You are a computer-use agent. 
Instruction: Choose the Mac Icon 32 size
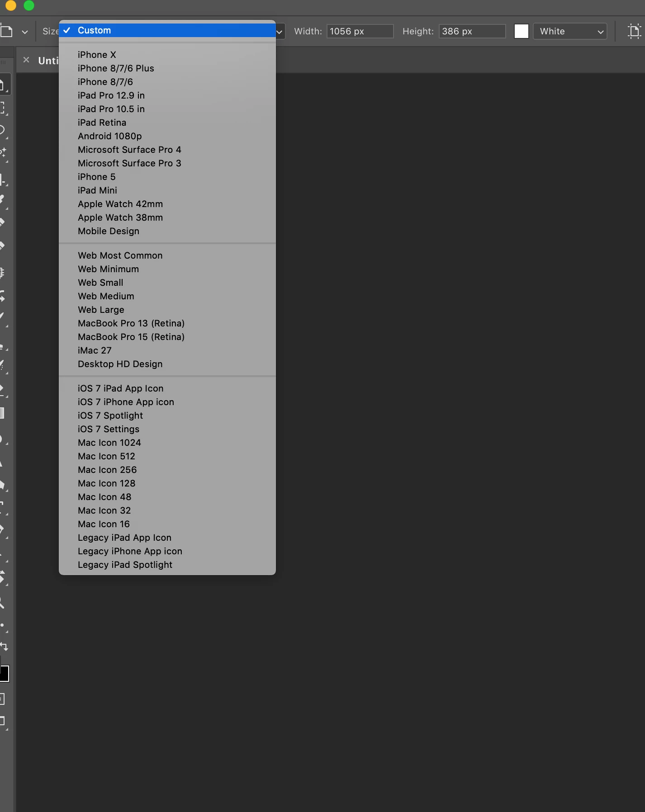coord(167,510)
